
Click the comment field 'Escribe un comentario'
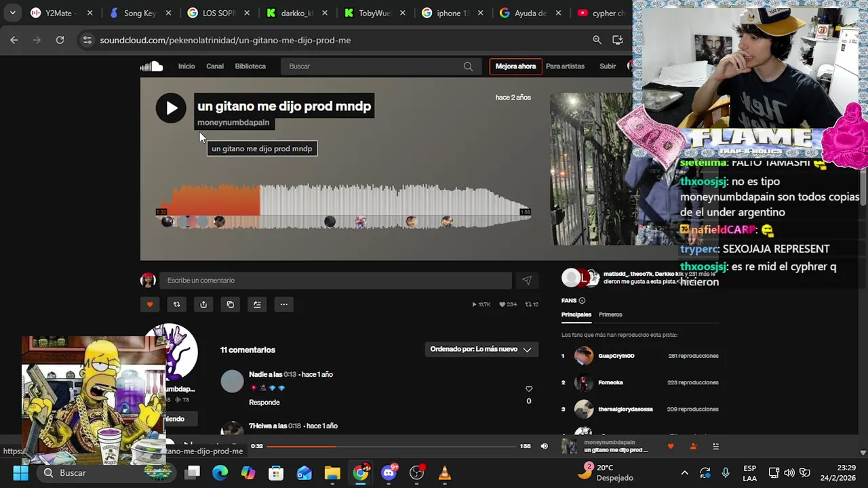(335, 281)
